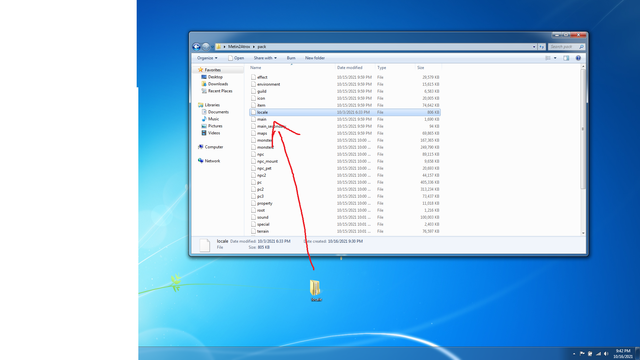The width and height of the screenshot is (640, 360).
Task: Click the volume speaker tray icon
Action: click(x=606, y=353)
